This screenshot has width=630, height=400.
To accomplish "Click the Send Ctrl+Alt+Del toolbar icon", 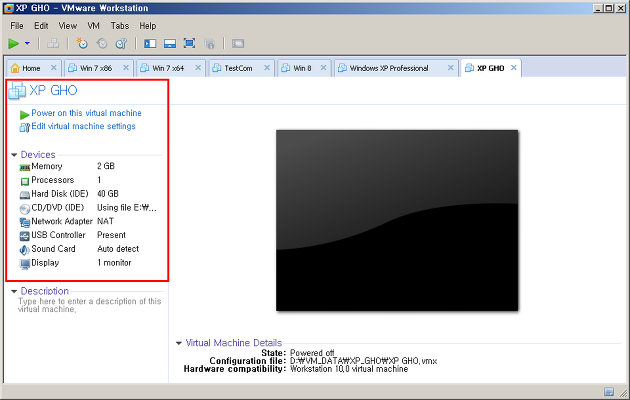I will (53, 43).
